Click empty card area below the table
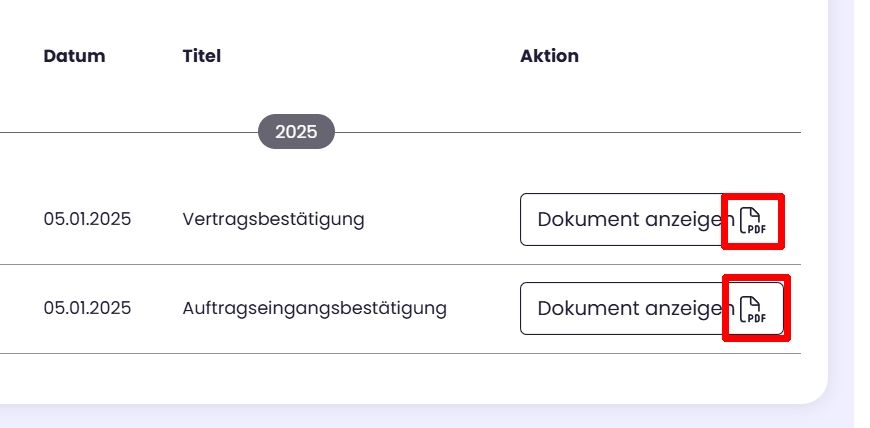 click(x=400, y=380)
